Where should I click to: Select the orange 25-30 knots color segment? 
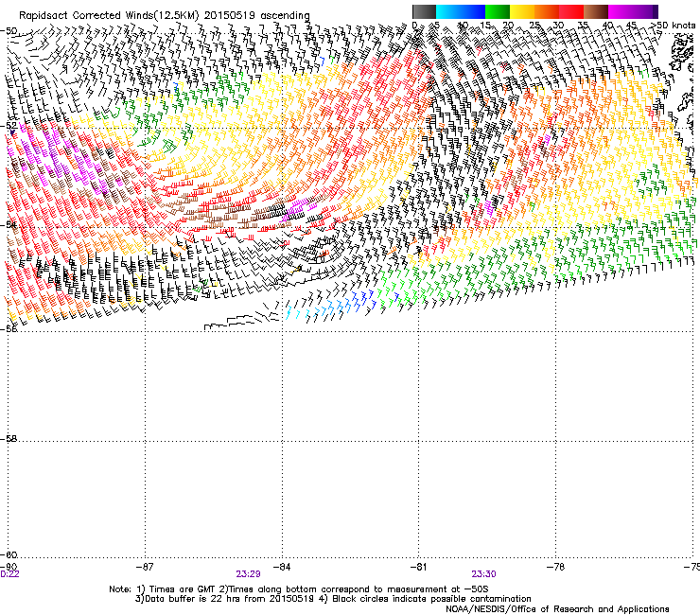point(547,11)
